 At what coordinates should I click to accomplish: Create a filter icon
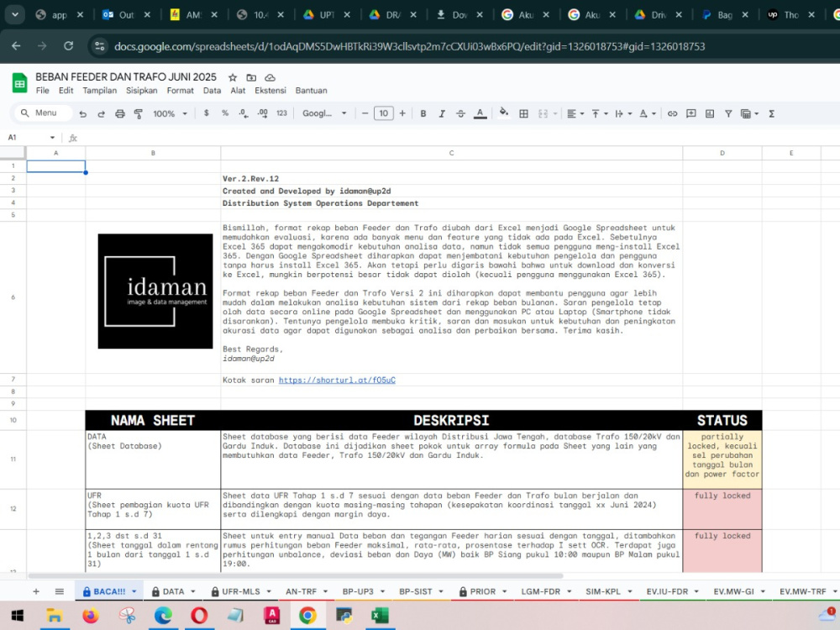[x=728, y=113]
